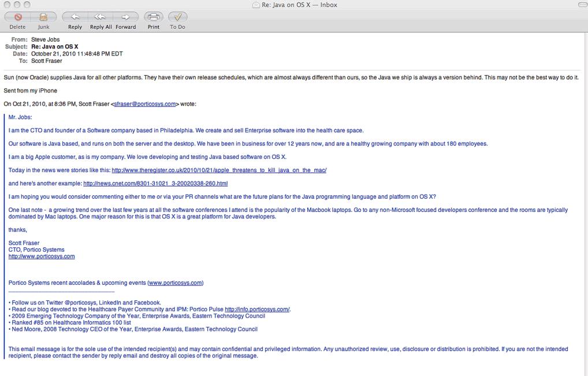Open www.porticosys.com accolades link
This screenshot has width=588, height=376.
pyautogui.click(x=176, y=282)
